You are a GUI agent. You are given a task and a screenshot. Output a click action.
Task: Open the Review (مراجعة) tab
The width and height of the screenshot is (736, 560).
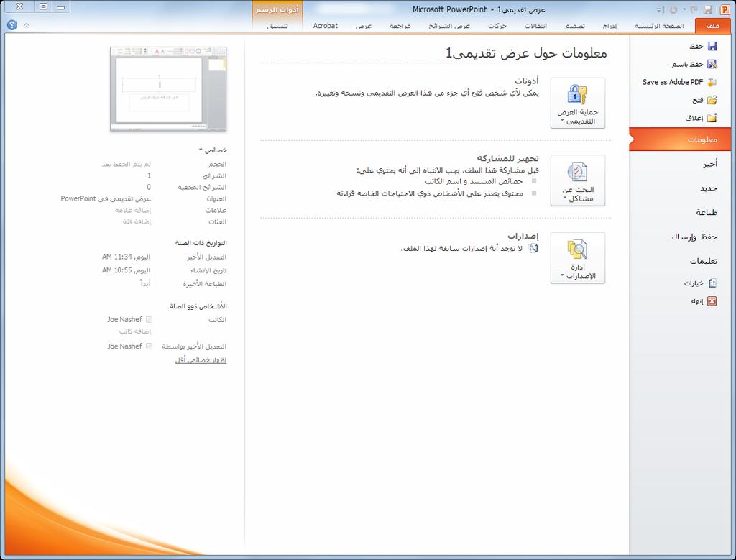tap(400, 25)
